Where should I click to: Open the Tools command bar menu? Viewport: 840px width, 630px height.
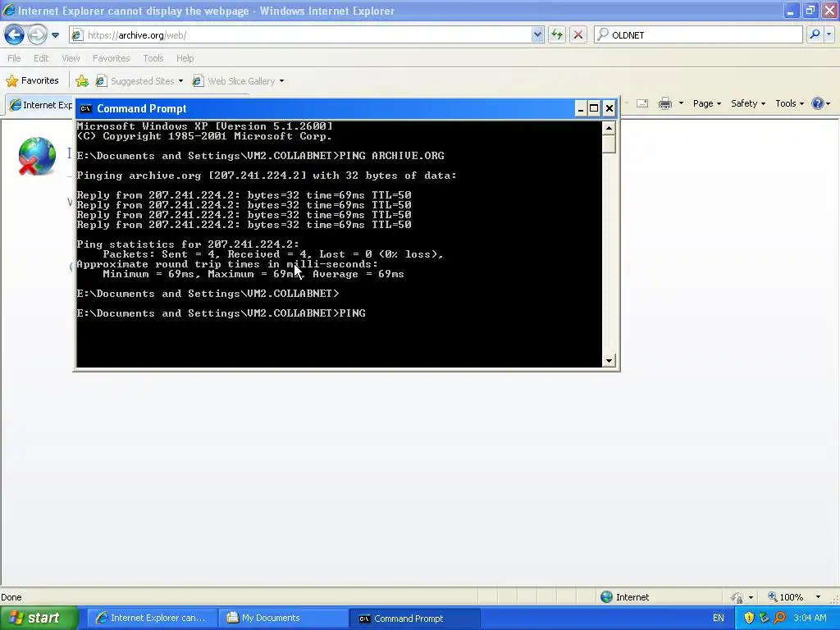pyautogui.click(x=790, y=103)
